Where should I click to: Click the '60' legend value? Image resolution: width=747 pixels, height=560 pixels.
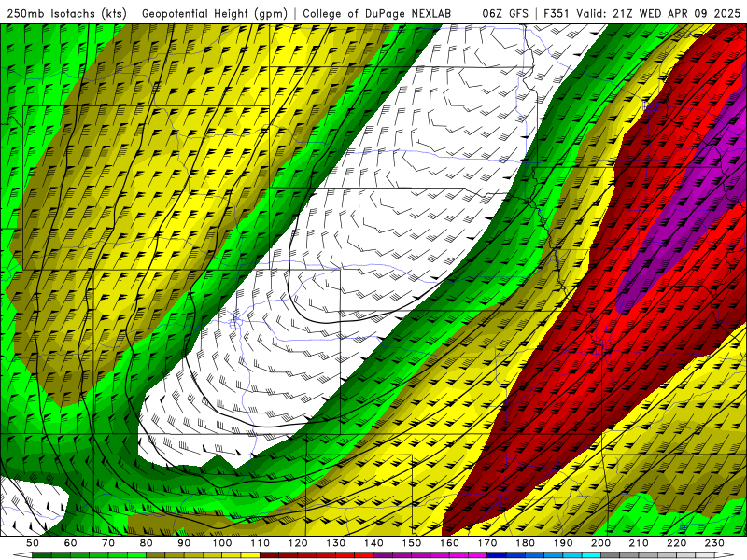[71, 543]
